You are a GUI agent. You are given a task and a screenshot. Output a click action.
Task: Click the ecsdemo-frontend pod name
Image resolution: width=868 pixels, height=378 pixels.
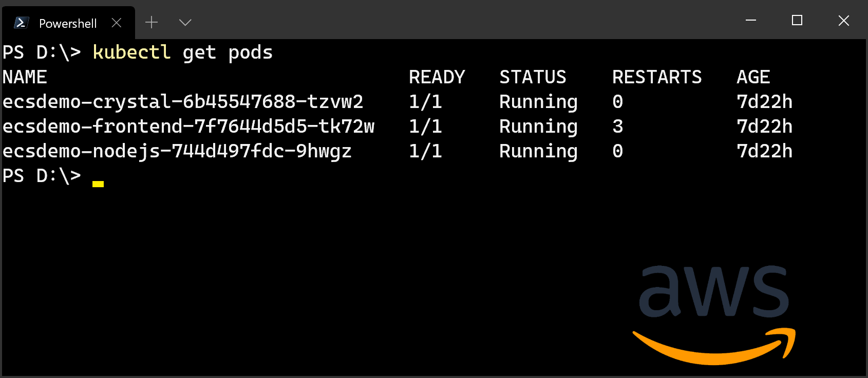coord(188,127)
